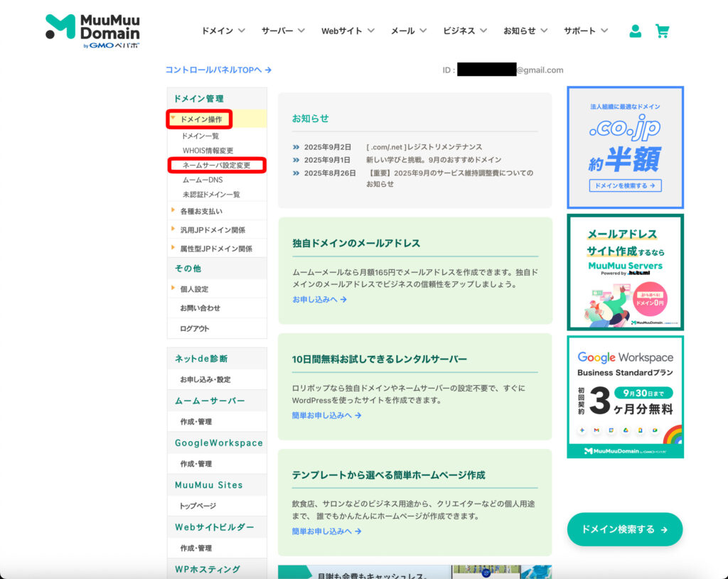Expand the Webサイト header menu
This screenshot has height=579, width=728.
point(348,31)
